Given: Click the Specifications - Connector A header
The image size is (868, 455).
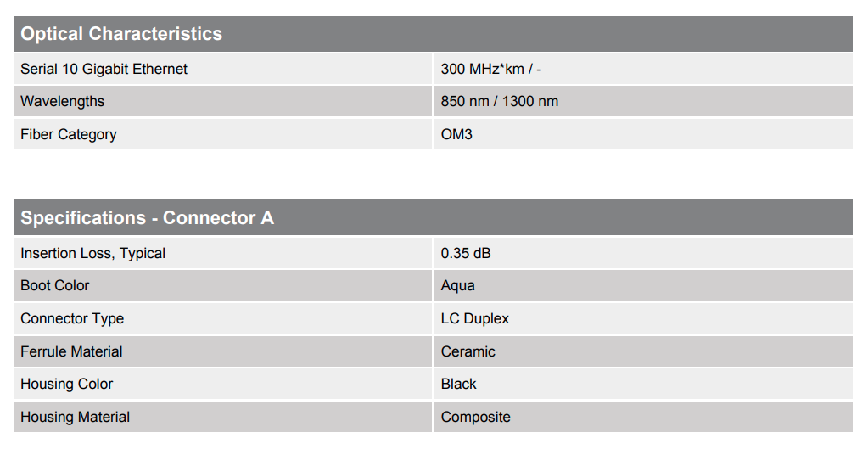Looking at the screenshot, I should point(433,217).
